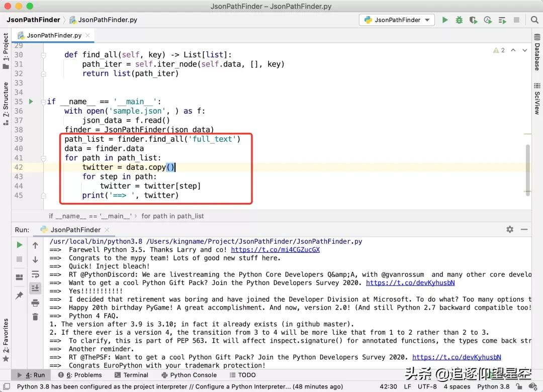The width and height of the screenshot is (543, 392).
Task: Open the JsonPathFinder run configuration dropdown
Action: [x=397, y=20]
